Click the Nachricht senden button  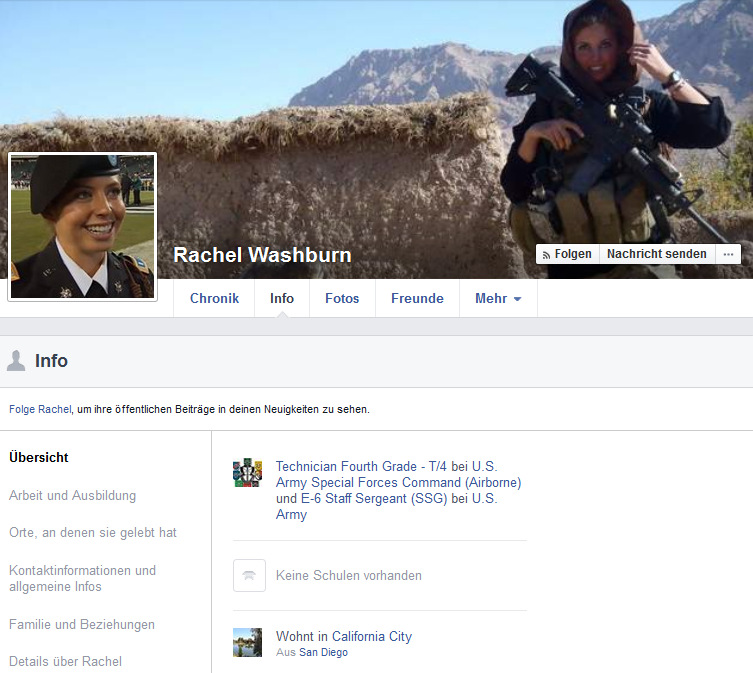coord(657,254)
